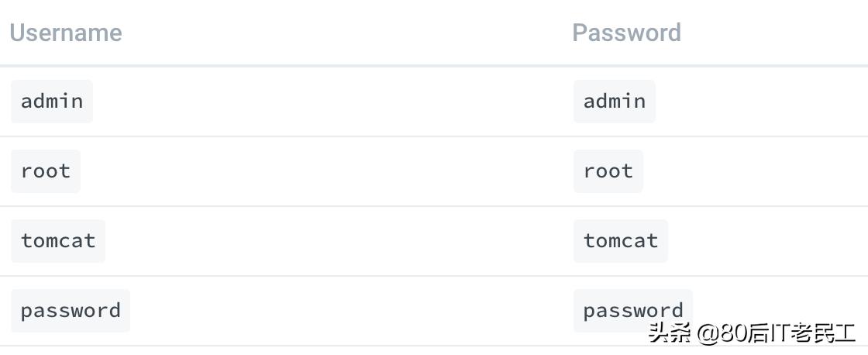Click the Username column header
The image size is (868, 355).
[66, 33]
